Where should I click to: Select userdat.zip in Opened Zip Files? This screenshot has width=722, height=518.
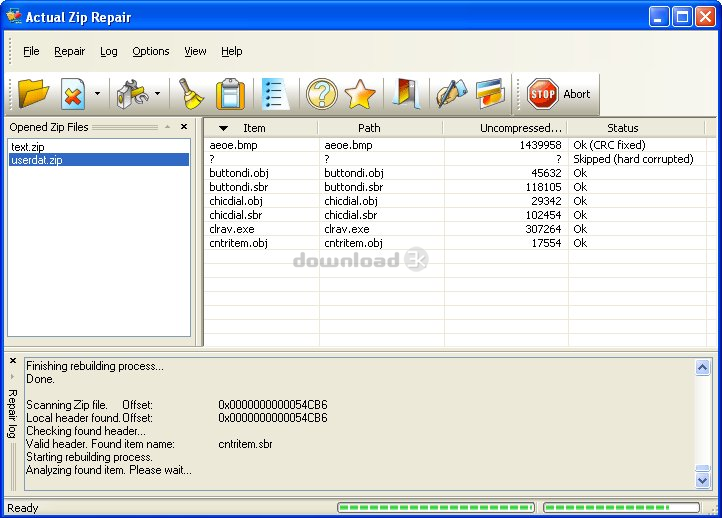click(99, 160)
